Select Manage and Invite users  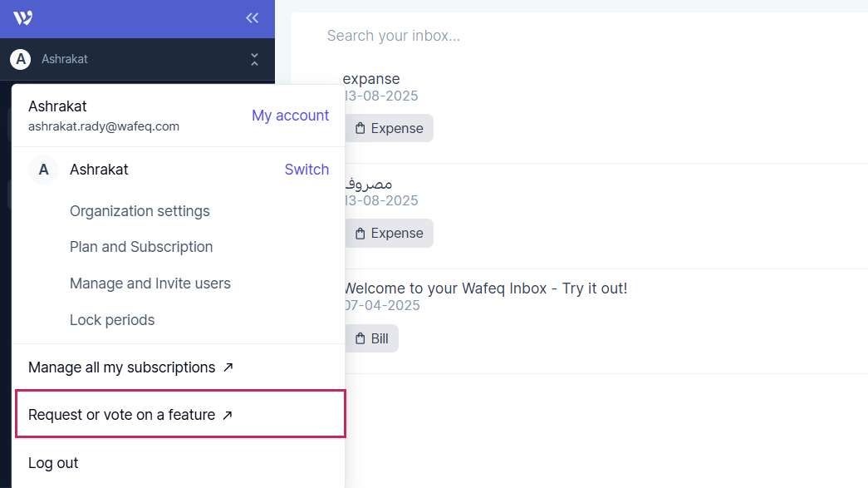click(150, 283)
